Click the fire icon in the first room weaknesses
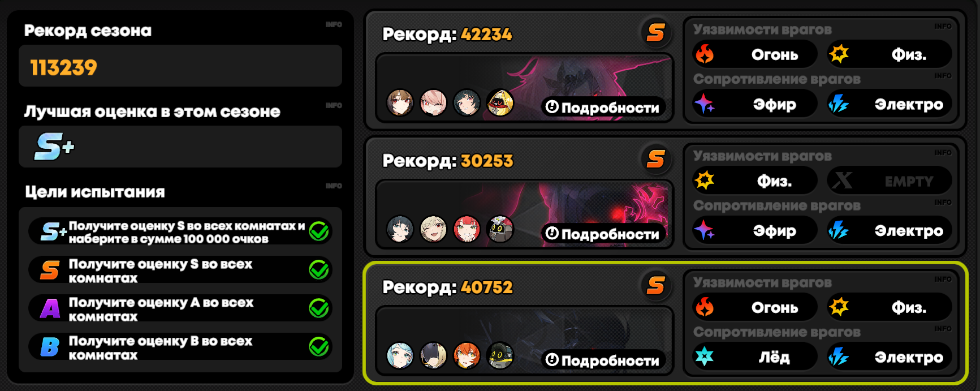The height and width of the screenshot is (391, 980). click(x=705, y=54)
